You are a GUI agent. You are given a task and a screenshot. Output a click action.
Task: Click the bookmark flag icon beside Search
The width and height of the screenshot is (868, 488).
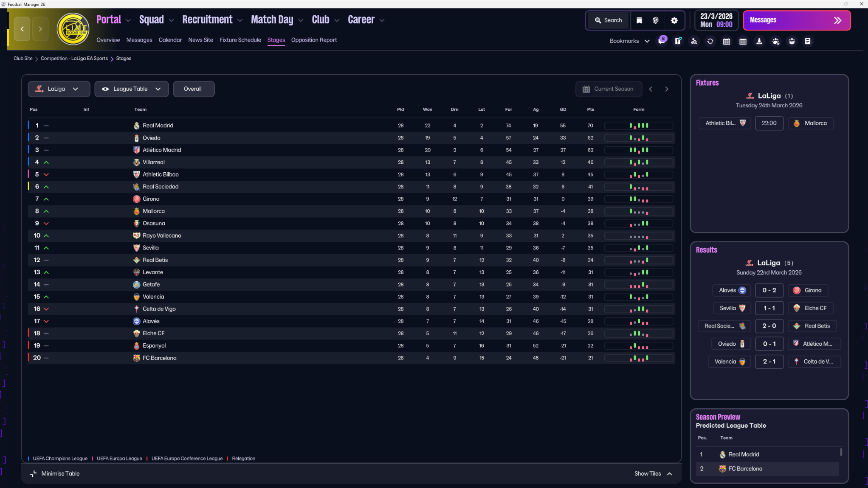click(x=639, y=20)
